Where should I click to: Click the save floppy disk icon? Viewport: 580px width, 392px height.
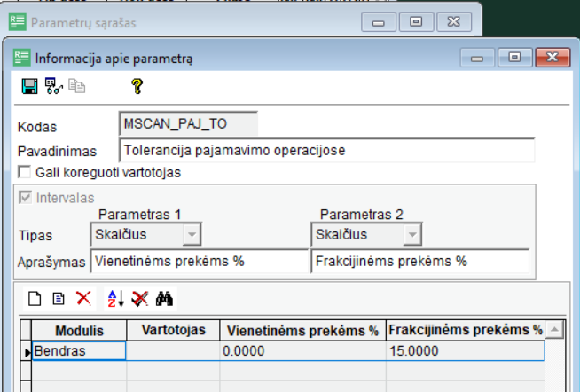point(29,86)
